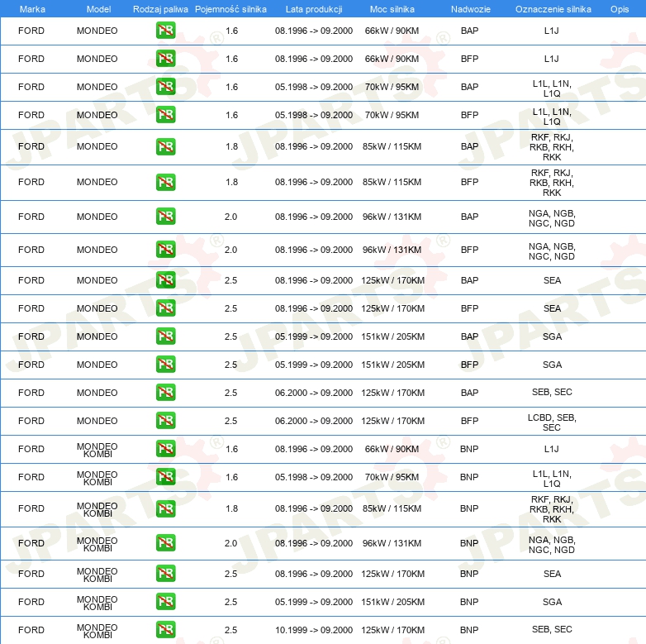
Task: Click 06.2000 -> 09.2000 in BAP row
Action: pyautogui.click(x=314, y=393)
